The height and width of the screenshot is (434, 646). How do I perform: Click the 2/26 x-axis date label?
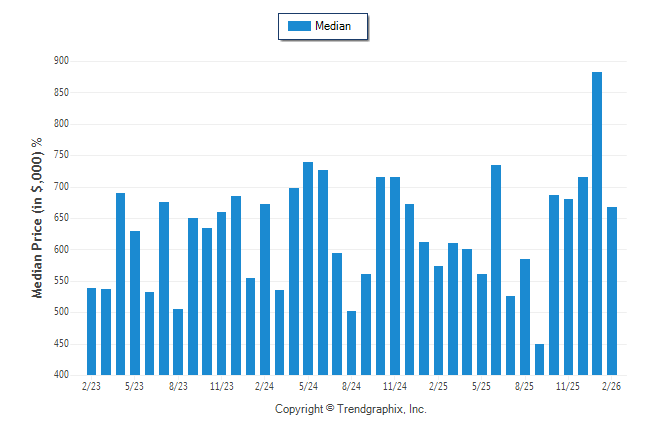pos(611,386)
